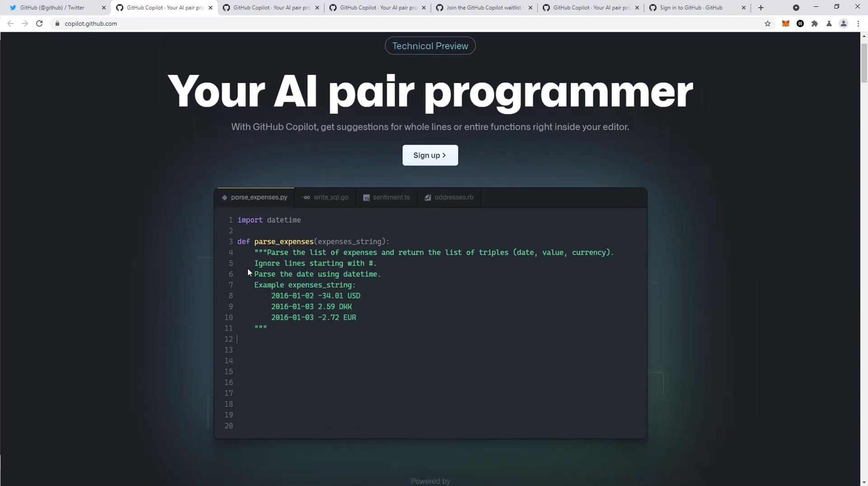The height and width of the screenshot is (486, 868).
Task: Click the 'With GitHub Copilot, get suggestions' subtitle
Action: pos(430,127)
